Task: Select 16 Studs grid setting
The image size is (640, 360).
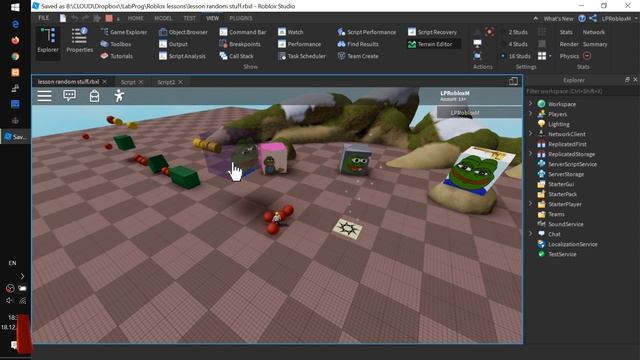Action: click(516, 56)
